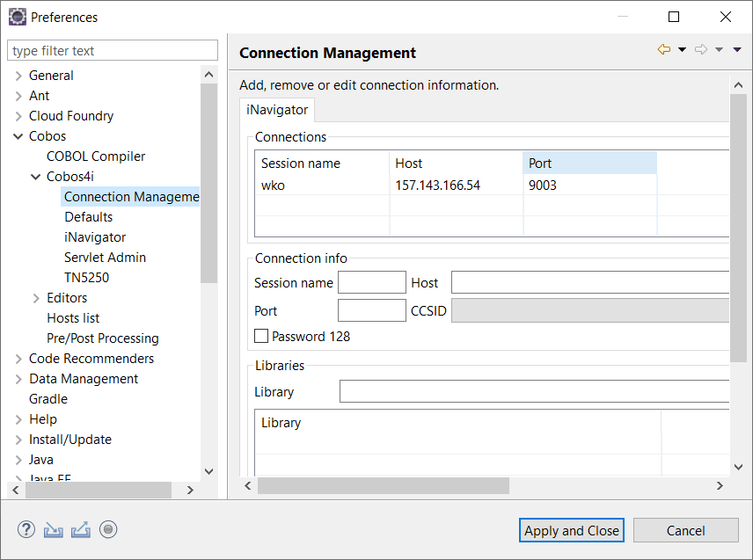Click content pane horizontal scrollbar left arrow
This screenshot has width=753, height=560.
click(x=248, y=485)
